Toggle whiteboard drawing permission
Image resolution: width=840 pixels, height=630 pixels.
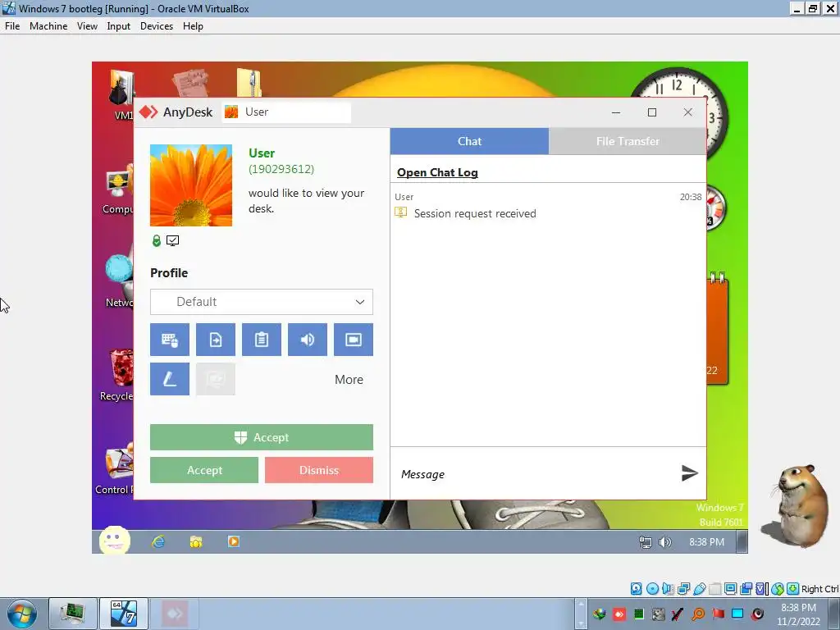pos(169,379)
